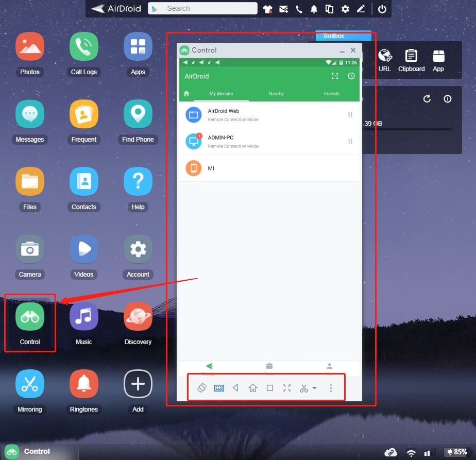
Task: Open the Help icon
Action: [138, 181]
